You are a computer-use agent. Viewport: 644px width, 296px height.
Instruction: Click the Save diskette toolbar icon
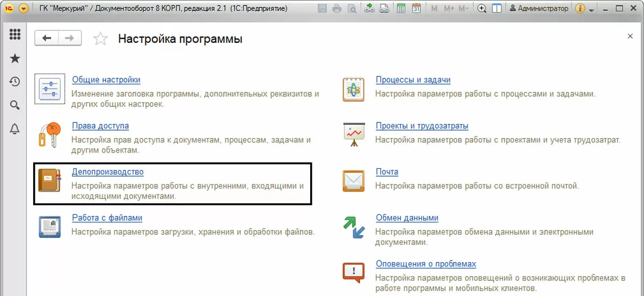coord(322,9)
